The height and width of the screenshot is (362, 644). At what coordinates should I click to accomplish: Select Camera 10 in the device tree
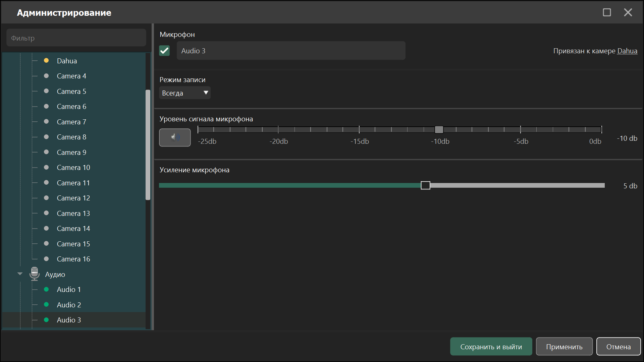pyautogui.click(x=74, y=167)
